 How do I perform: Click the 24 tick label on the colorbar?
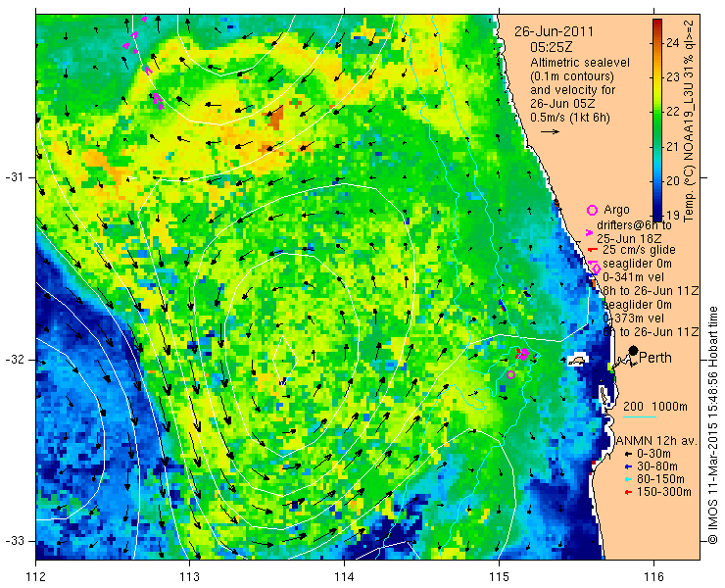point(673,43)
